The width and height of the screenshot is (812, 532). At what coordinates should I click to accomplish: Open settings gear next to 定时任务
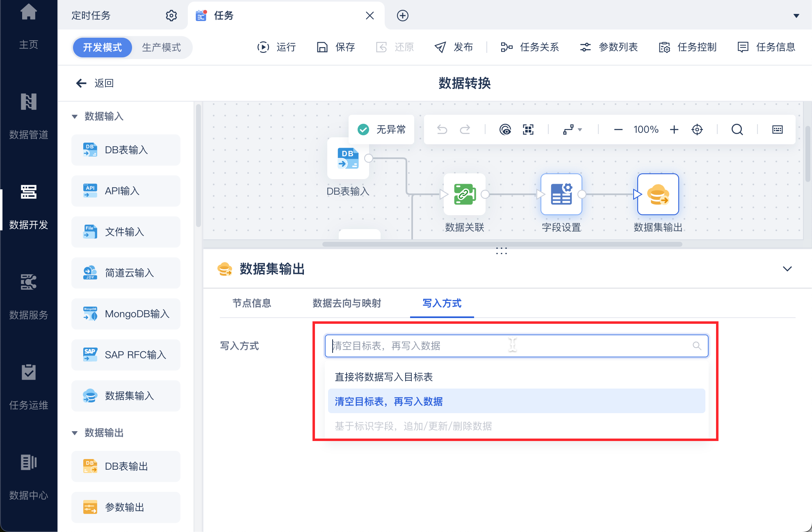pos(171,16)
